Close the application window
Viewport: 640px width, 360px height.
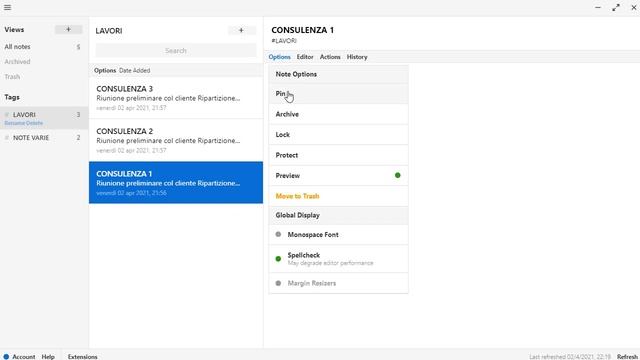tap(634, 7)
